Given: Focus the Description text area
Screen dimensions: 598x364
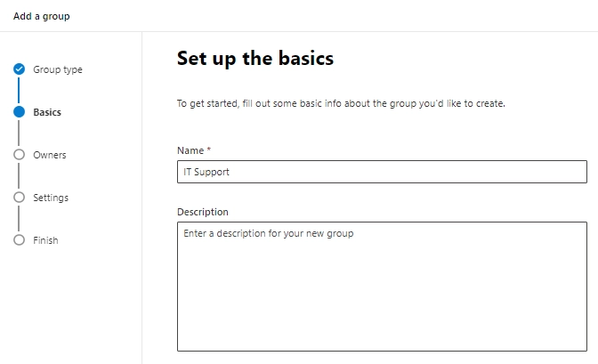Looking at the screenshot, I should [382, 287].
